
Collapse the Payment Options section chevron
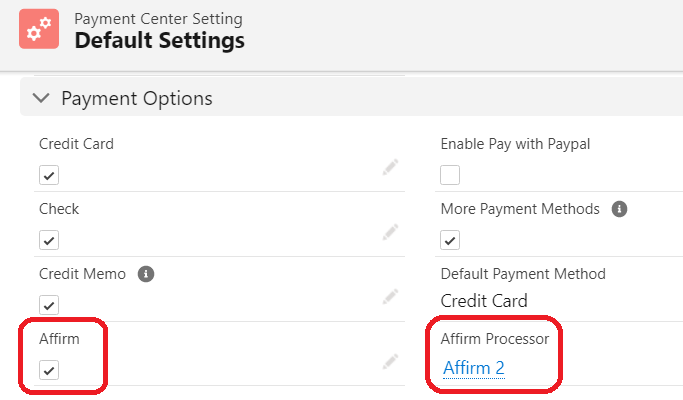41,98
